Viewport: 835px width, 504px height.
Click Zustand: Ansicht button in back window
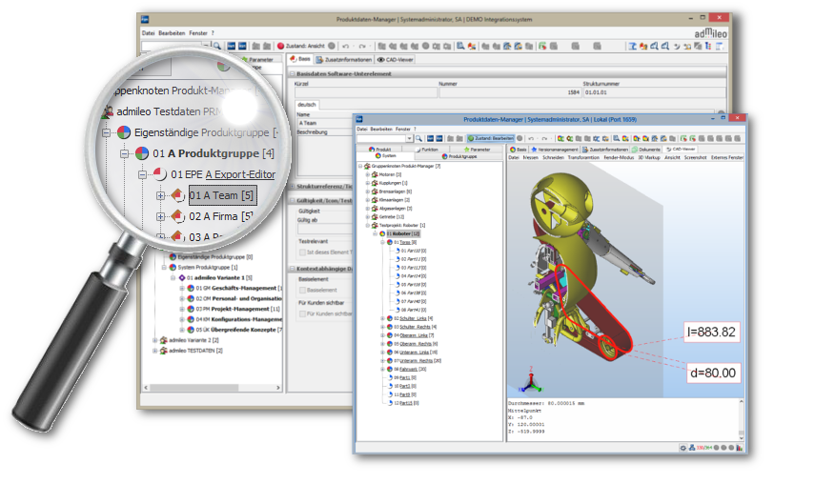(301, 47)
